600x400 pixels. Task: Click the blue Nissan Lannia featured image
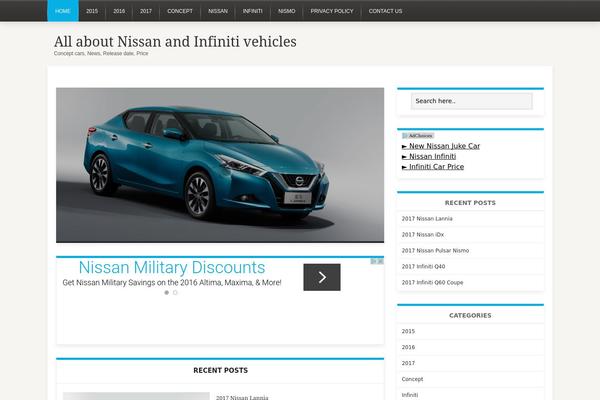coord(220,165)
